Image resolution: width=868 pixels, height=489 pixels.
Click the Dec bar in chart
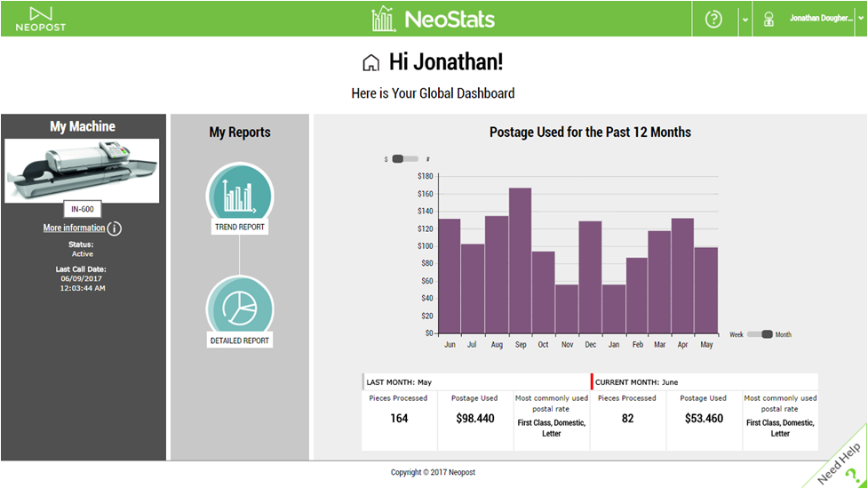pos(591,277)
